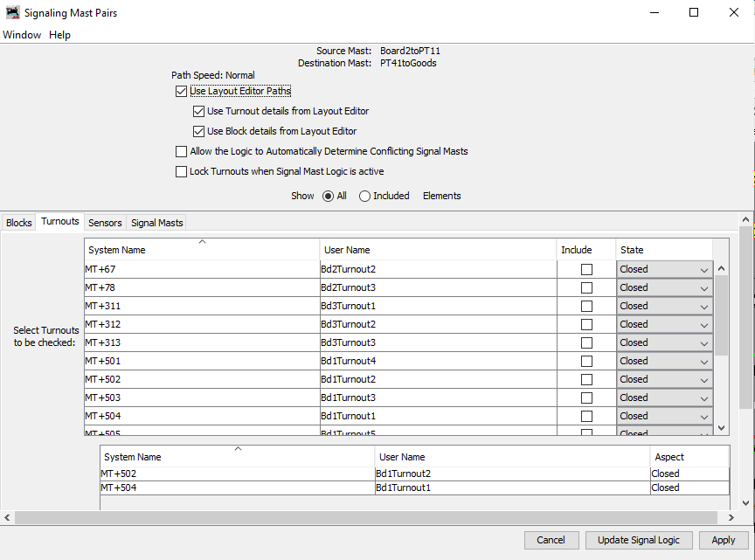Viewport: 755px width, 560px height.
Task: Select the Included radio button
Action: (x=365, y=196)
